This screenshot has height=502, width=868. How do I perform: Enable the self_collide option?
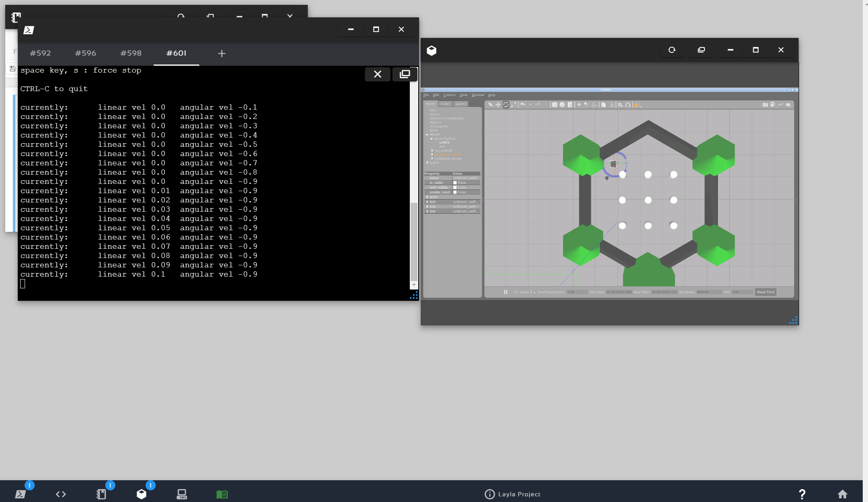pos(455,187)
